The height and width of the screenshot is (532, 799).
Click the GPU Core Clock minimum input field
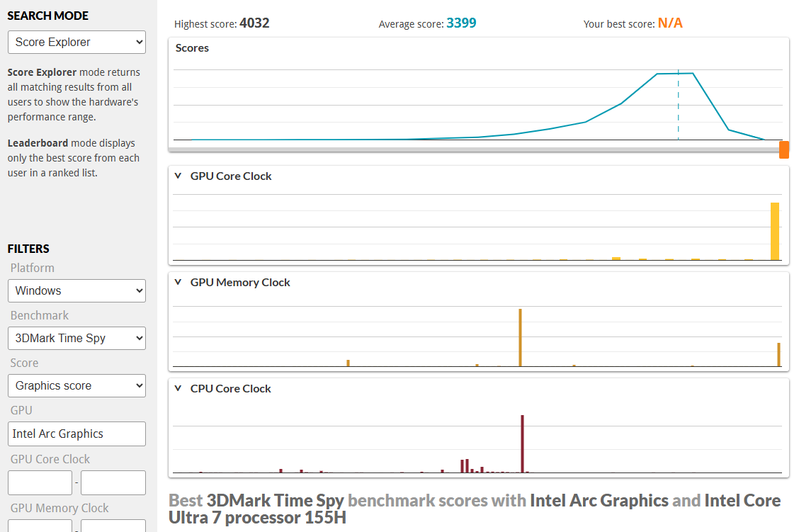pyautogui.click(x=40, y=482)
